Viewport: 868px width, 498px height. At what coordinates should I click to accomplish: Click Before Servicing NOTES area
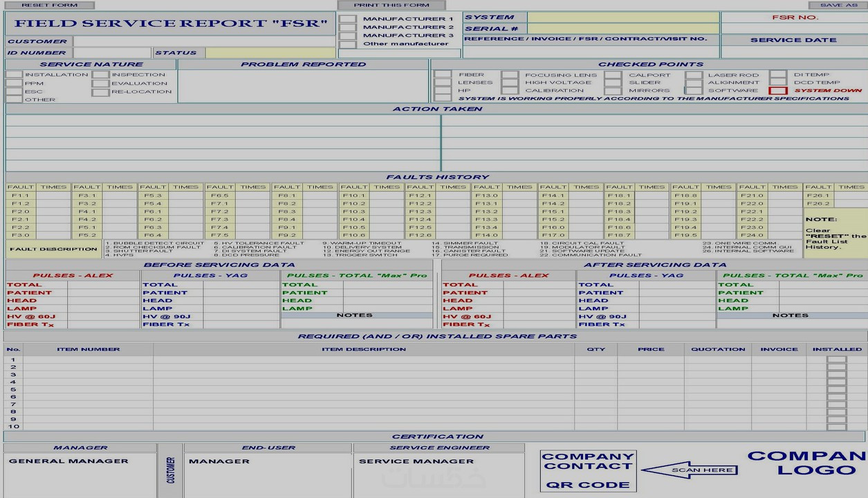pos(355,324)
